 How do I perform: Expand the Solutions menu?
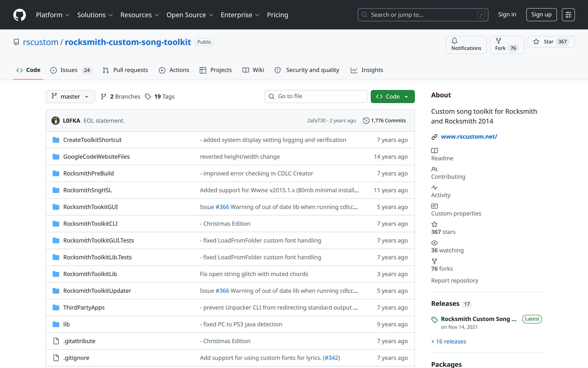click(95, 15)
